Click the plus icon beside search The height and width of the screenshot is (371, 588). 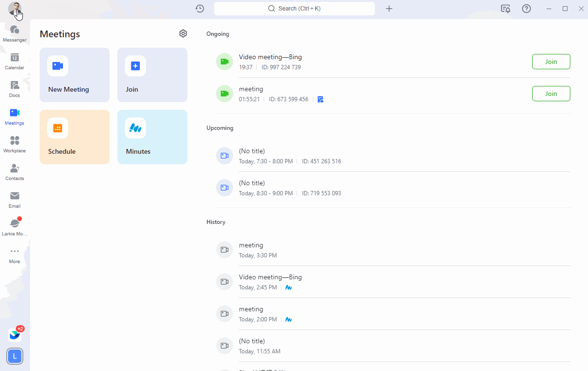pos(389,9)
